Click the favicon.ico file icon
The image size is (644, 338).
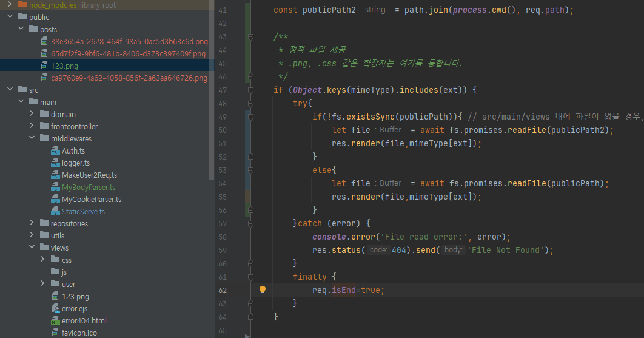coord(55,333)
